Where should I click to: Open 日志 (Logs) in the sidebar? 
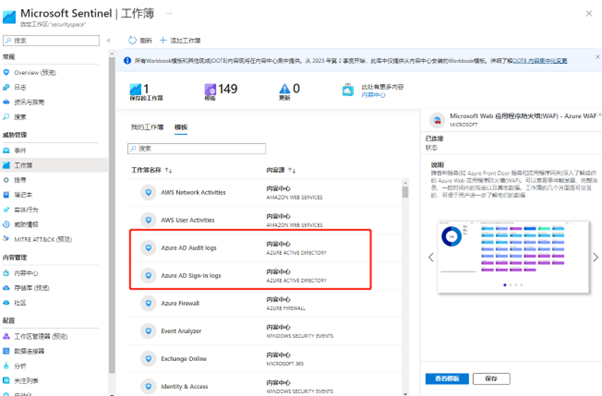click(x=20, y=88)
